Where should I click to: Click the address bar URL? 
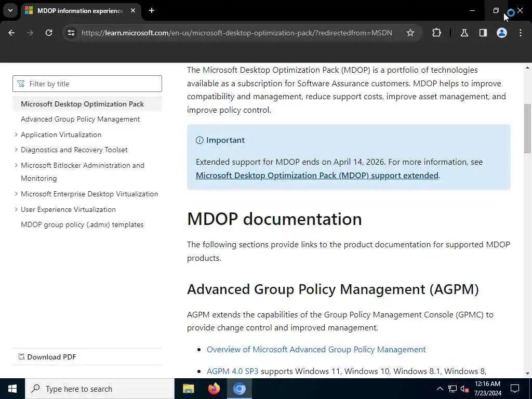tap(236, 33)
